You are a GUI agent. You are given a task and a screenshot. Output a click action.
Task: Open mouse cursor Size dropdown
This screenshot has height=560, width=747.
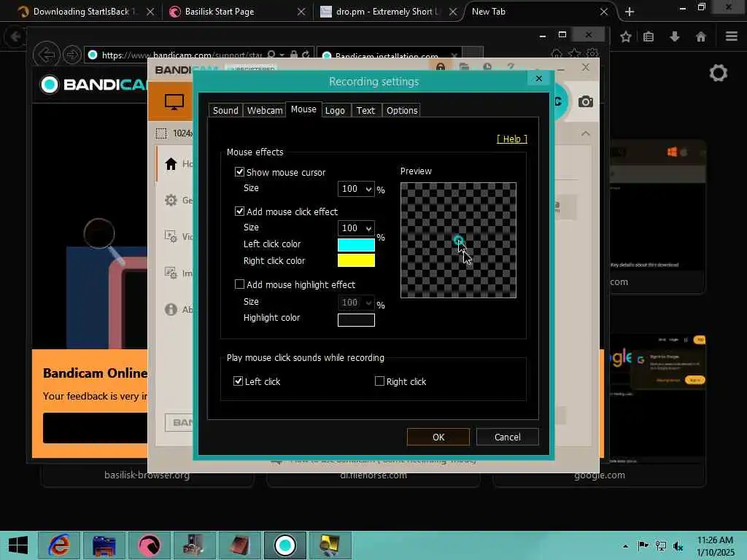click(356, 189)
